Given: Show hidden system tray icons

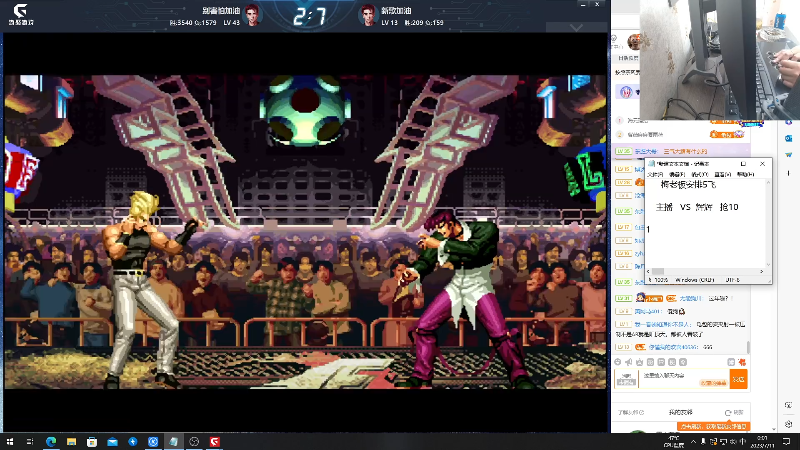Looking at the screenshot, I should coord(693,442).
